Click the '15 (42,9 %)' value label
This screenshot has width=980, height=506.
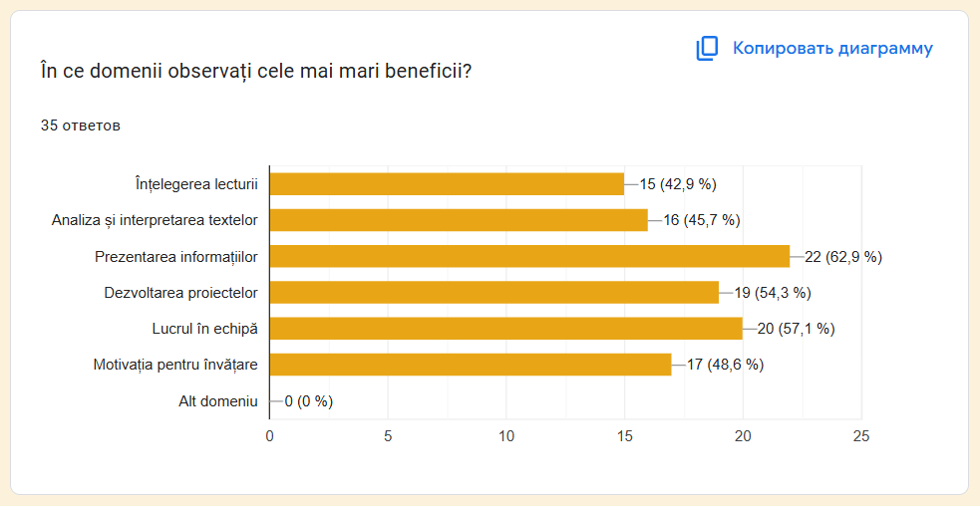pyautogui.click(x=678, y=184)
